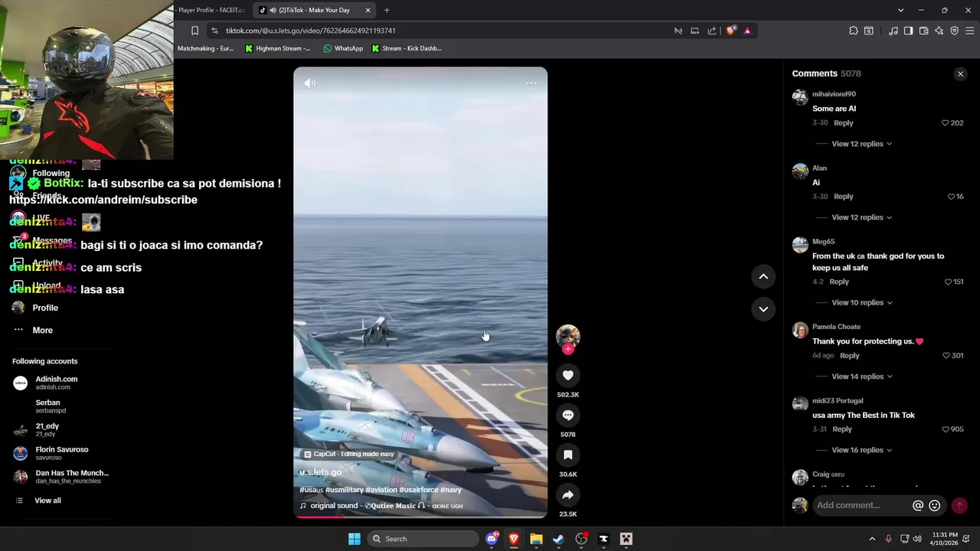
Task: Expand 12 replies under Alan's comment
Action: click(861, 217)
